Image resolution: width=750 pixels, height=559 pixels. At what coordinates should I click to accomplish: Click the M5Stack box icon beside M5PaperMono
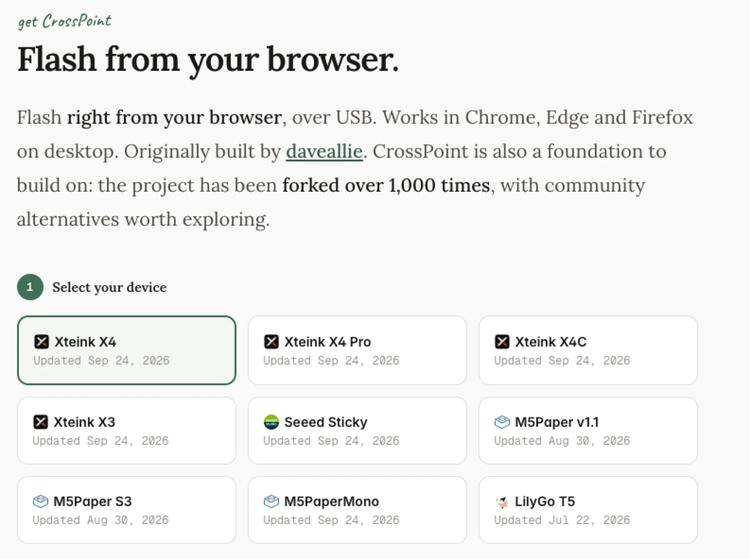(271, 501)
